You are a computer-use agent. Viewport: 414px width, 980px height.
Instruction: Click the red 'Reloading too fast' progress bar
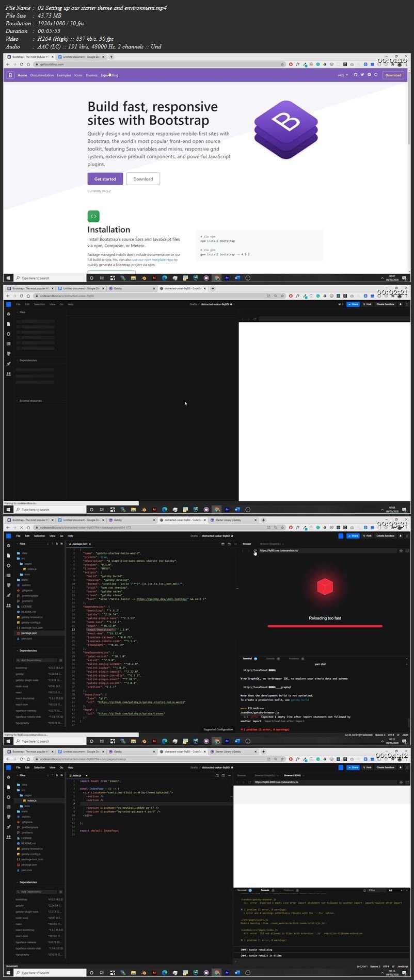325,626
